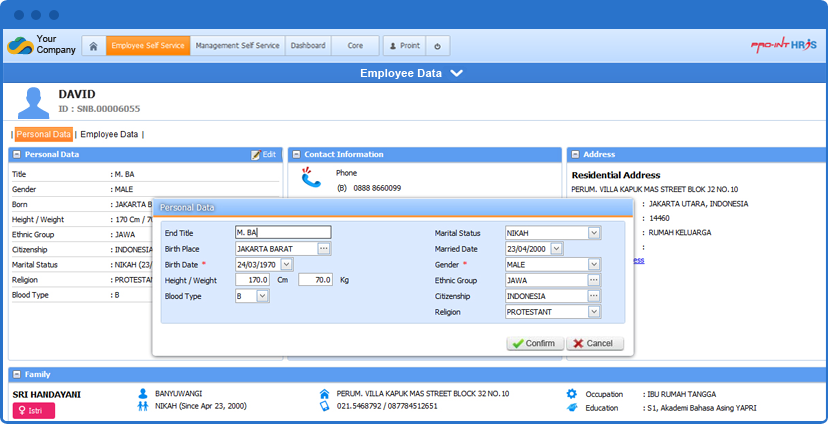Click David's profile avatar
Screen dimensions: 828x424
pyautogui.click(x=33, y=103)
